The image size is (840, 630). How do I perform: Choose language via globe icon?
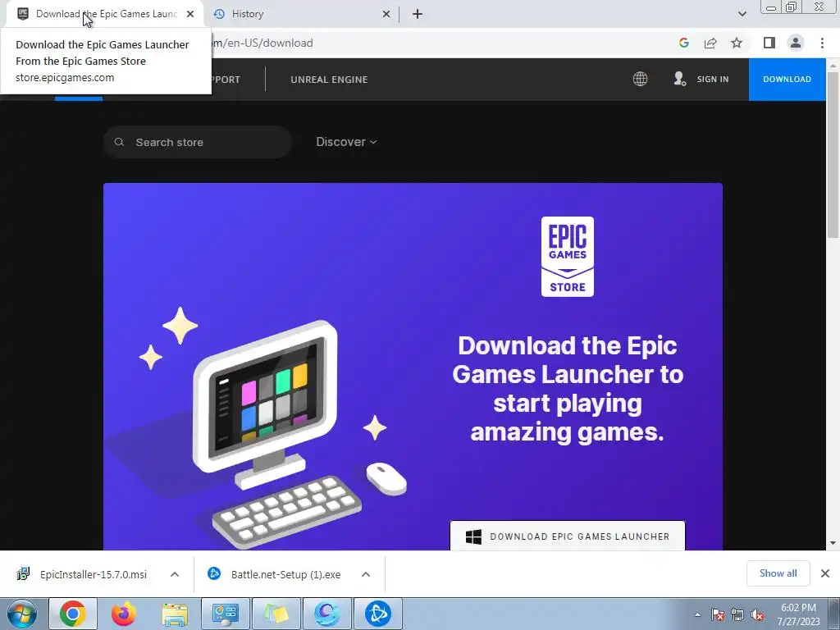coord(640,80)
